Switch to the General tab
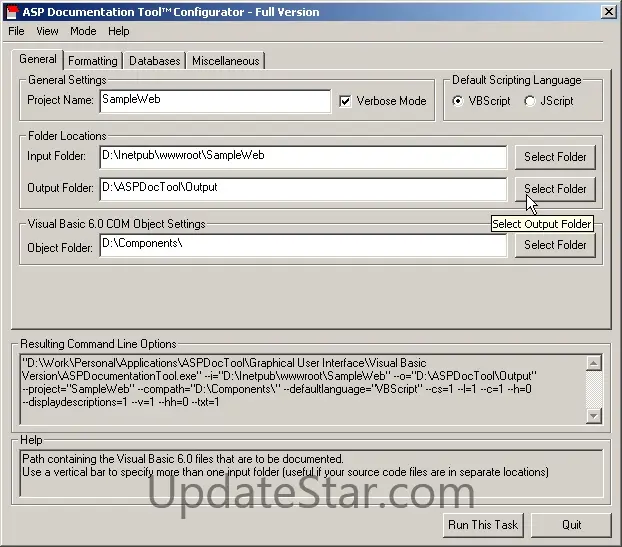 (38, 59)
